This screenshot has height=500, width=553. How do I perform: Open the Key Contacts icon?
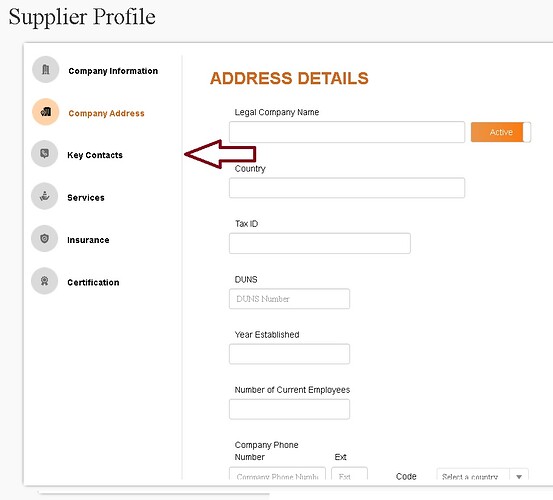(44, 154)
